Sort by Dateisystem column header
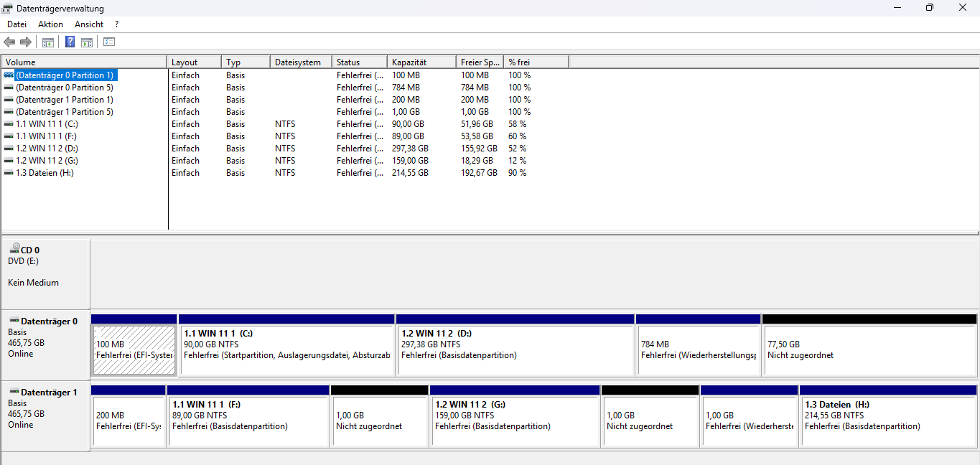The height and width of the screenshot is (465, 980). (301, 62)
